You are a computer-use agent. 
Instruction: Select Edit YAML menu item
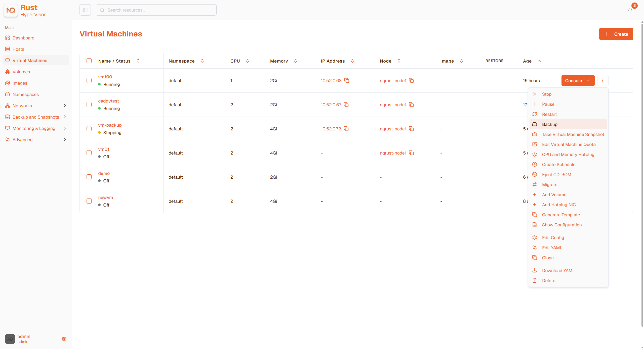tap(568, 248)
